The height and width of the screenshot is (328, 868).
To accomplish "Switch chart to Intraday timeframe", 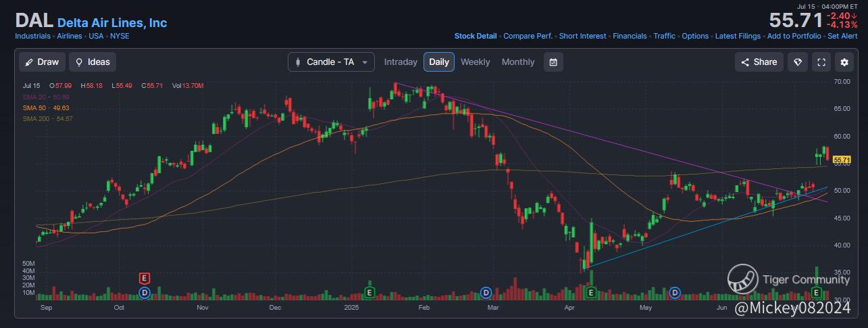I will coord(401,62).
